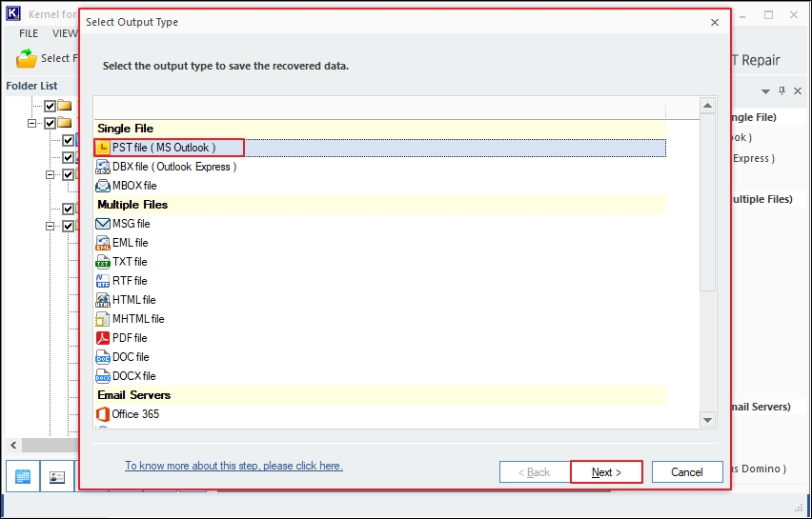Click the Multiple Files group header
Viewport: 812px width, 519px height.
point(379,205)
